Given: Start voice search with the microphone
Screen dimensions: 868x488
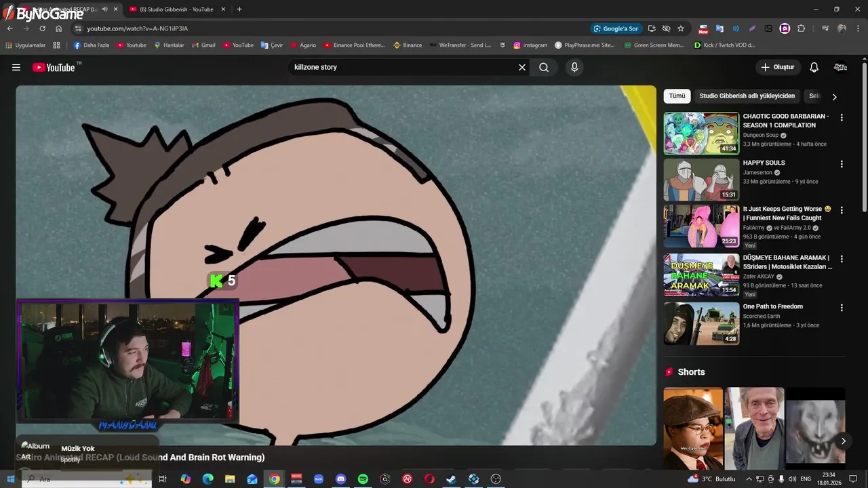Looking at the screenshot, I should (x=574, y=67).
